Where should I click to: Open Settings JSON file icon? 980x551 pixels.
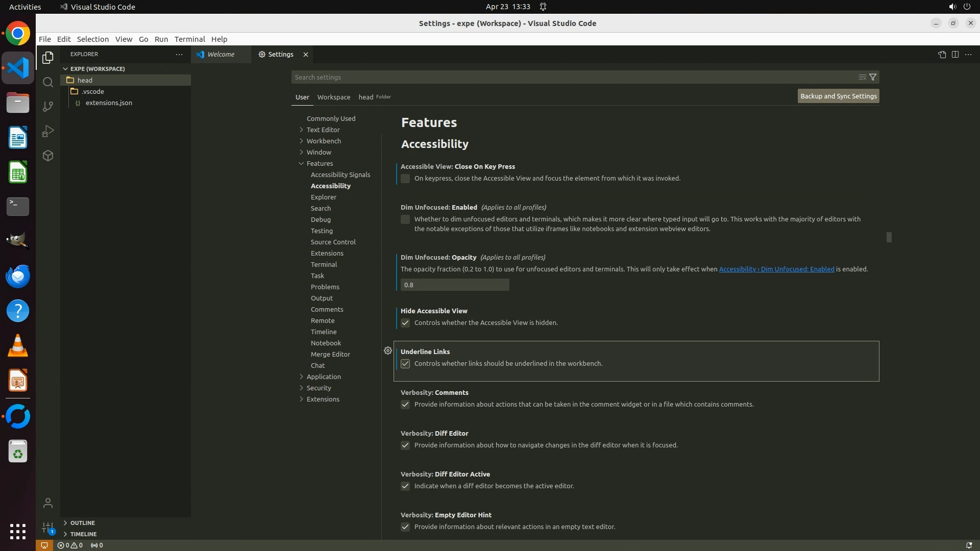click(942, 55)
